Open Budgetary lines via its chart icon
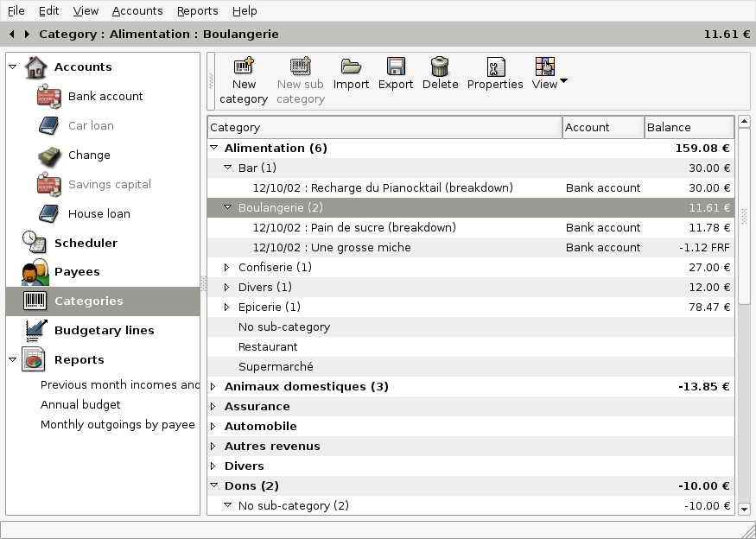Image resolution: width=756 pixels, height=539 pixels. pyautogui.click(x=35, y=330)
